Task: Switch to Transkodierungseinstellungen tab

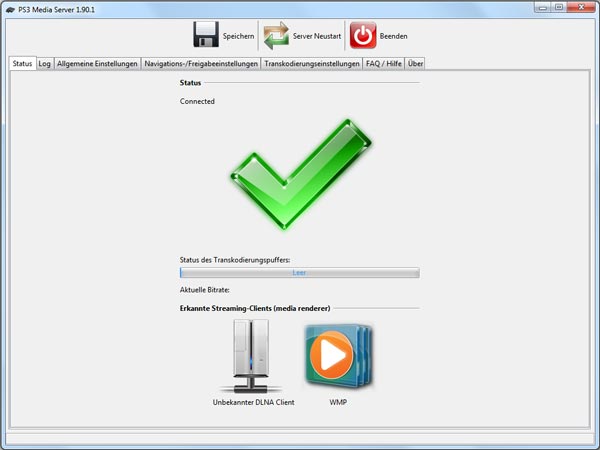Action: click(312, 64)
